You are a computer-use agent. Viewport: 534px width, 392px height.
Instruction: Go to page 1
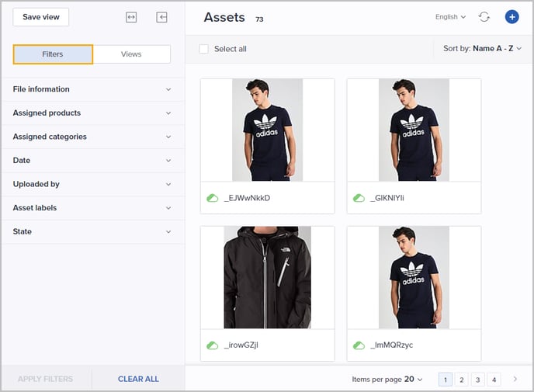445,380
